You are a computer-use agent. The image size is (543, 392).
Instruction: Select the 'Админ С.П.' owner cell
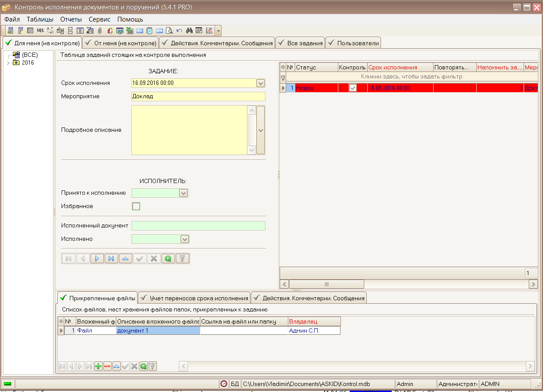(314, 330)
